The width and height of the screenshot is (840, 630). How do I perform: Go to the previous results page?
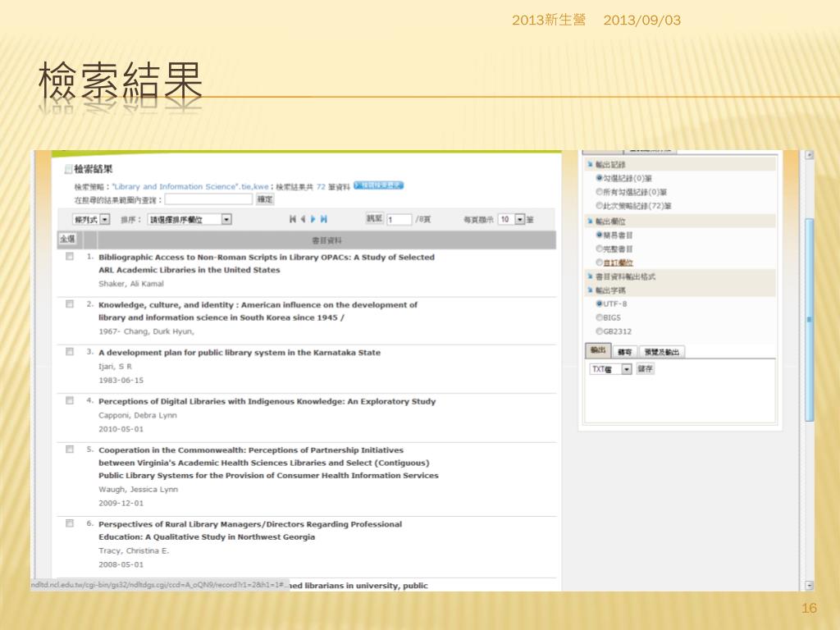point(303,219)
